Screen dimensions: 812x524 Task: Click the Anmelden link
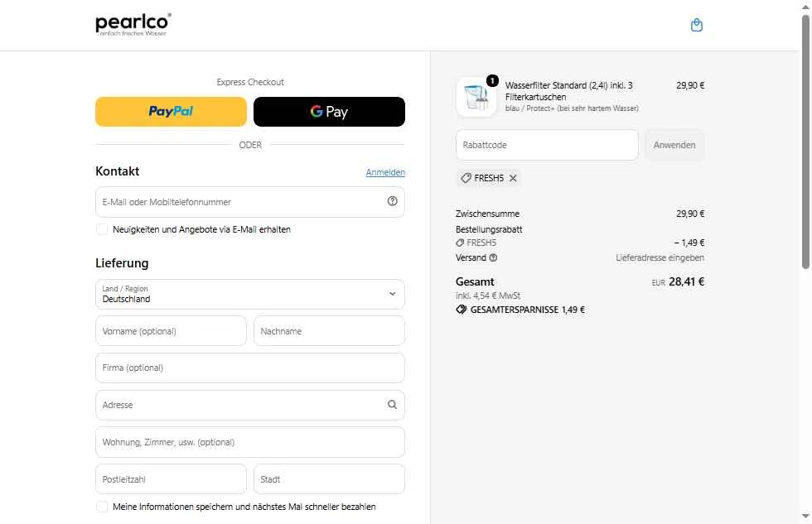coord(385,172)
